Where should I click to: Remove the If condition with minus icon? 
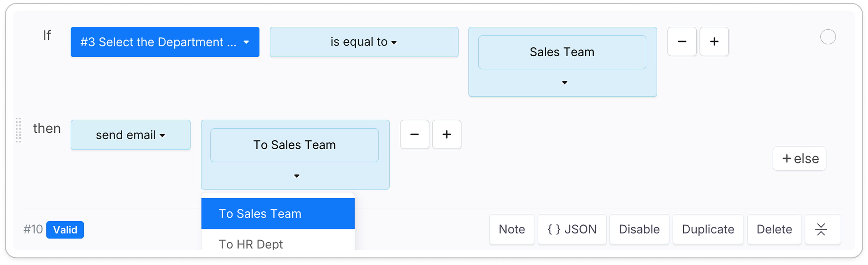click(682, 42)
